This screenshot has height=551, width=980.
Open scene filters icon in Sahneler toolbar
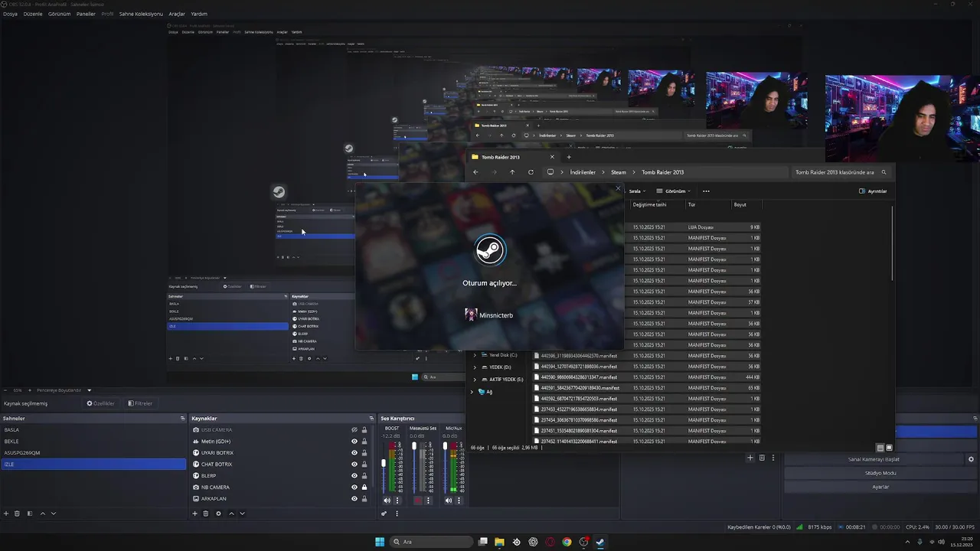pyautogui.click(x=30, y=514)
